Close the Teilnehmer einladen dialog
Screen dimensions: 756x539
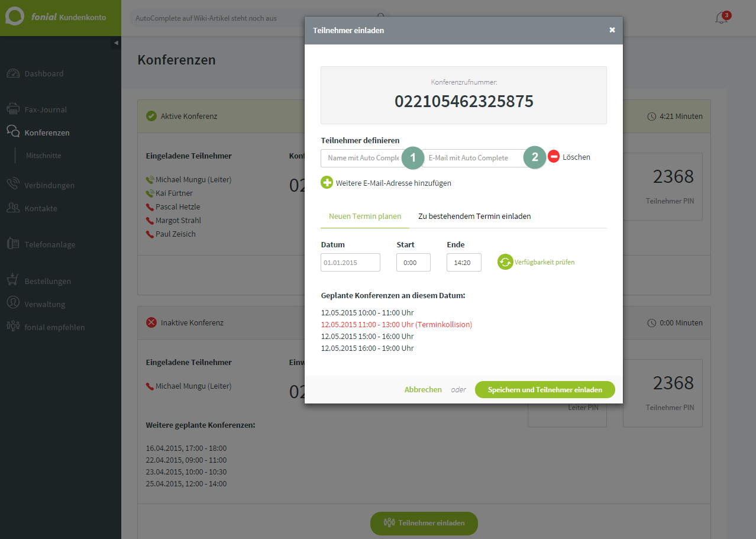point(612,30)
